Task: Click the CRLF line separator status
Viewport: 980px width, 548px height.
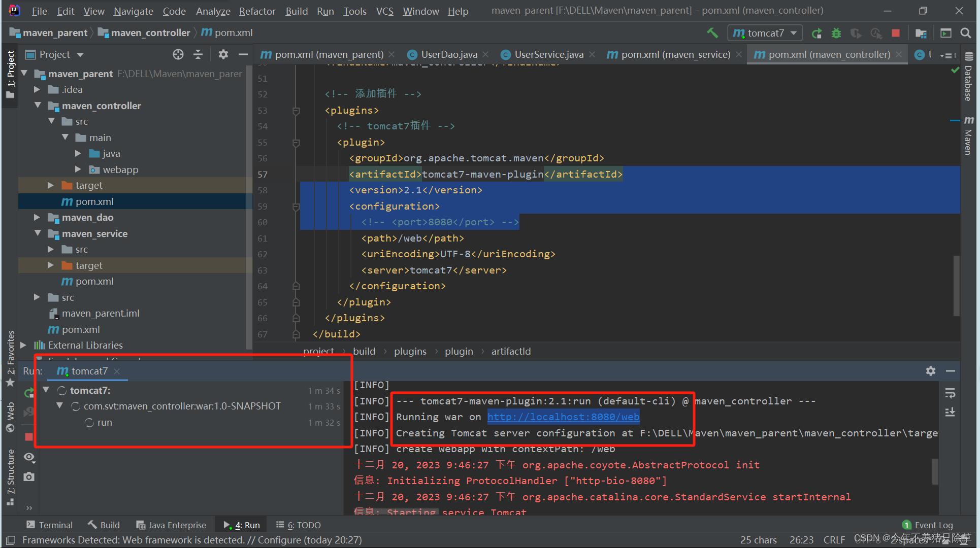Action: 834,540
